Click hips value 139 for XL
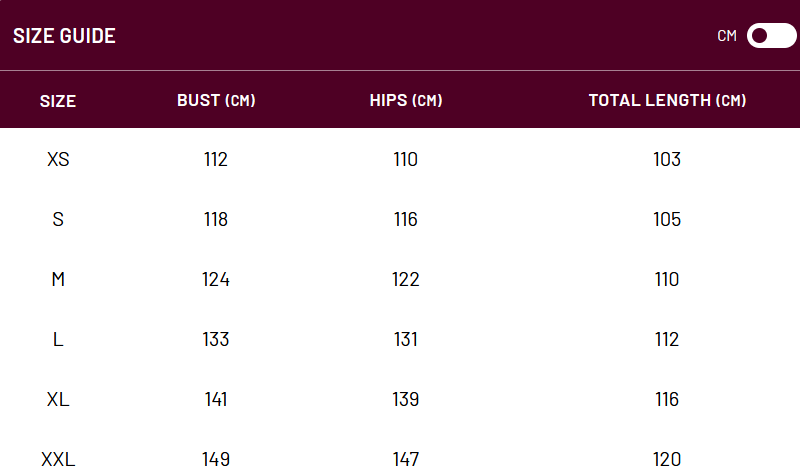800x474 pixels. pos(405,399)
